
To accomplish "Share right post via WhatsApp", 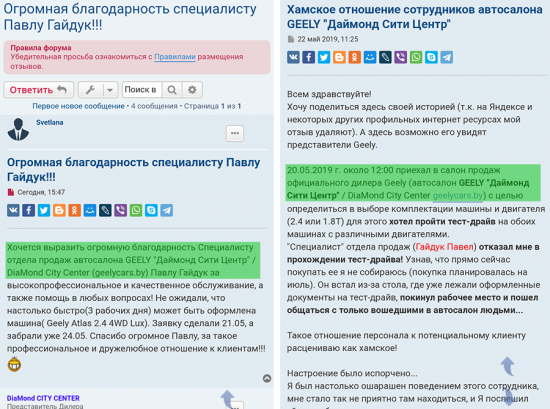I will [416, 57].
